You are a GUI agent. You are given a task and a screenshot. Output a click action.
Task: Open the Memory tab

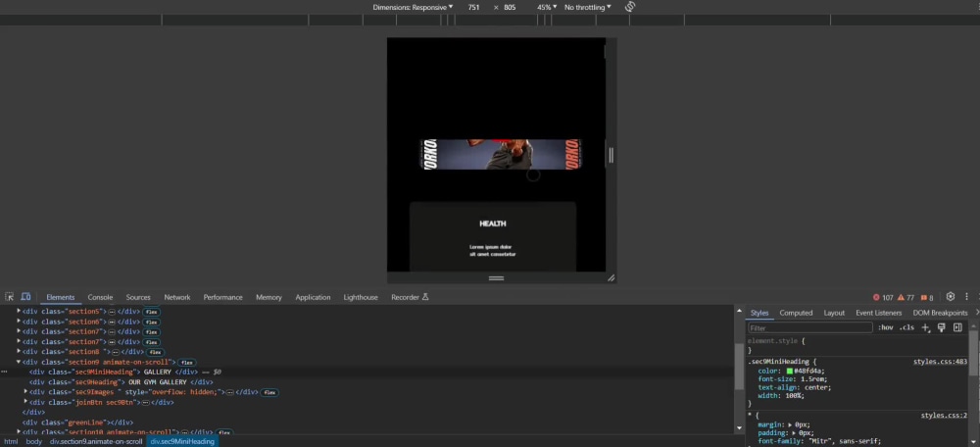(269, 298)
